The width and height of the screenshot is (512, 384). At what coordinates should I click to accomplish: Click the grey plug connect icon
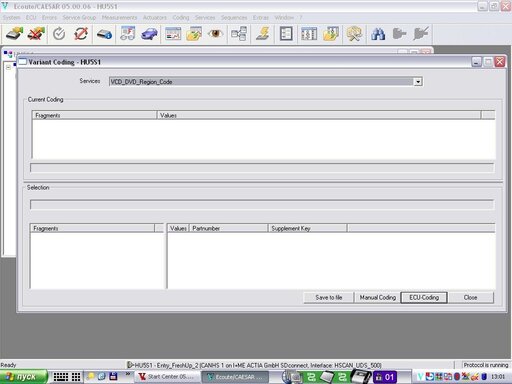point(399,34)
